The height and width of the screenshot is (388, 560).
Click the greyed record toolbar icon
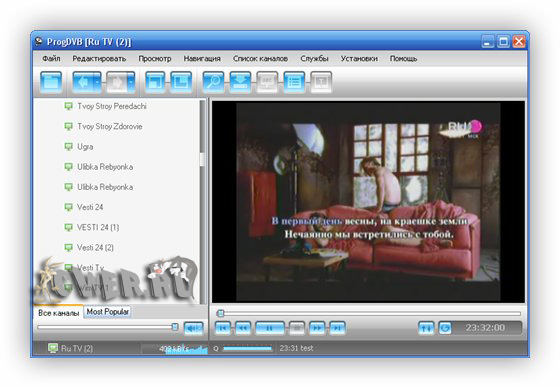[267, 82]
